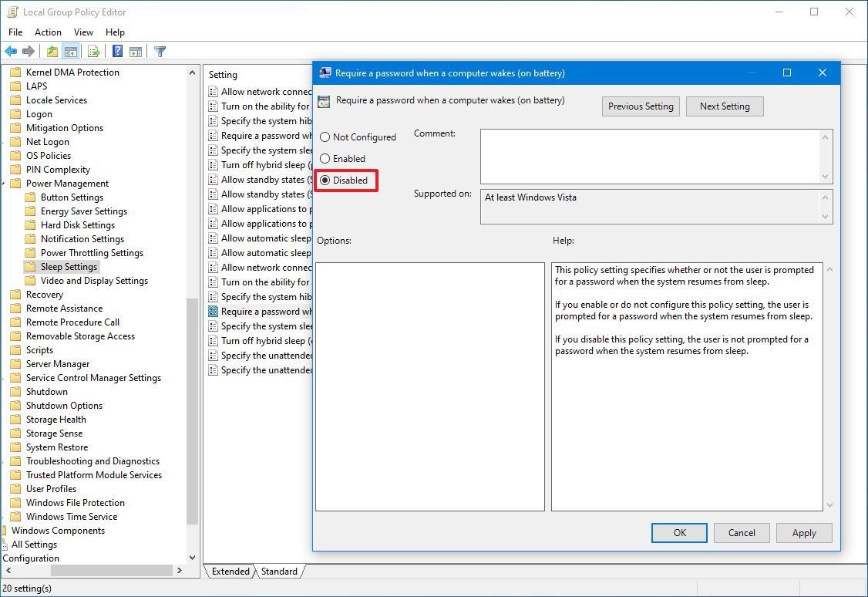Click the Next Setting button
This screenshot has width=868, height=597.
(724, 106)
